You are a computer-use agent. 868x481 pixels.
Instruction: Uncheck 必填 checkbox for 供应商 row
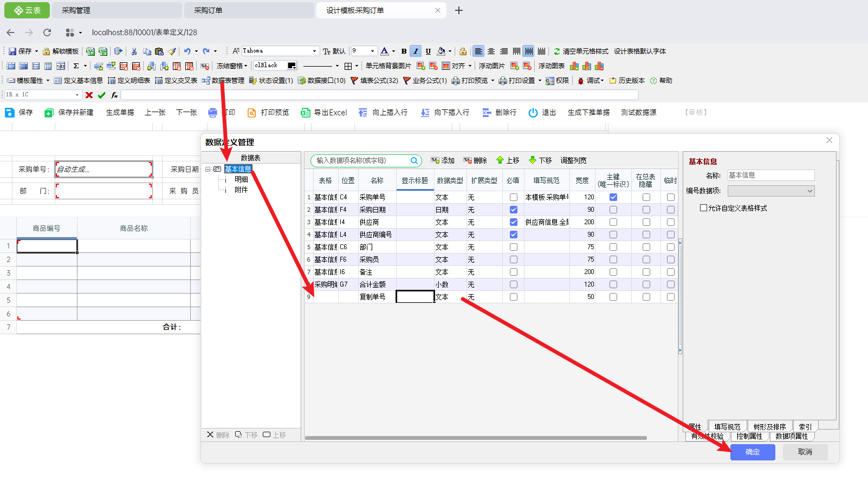[514, 222]
